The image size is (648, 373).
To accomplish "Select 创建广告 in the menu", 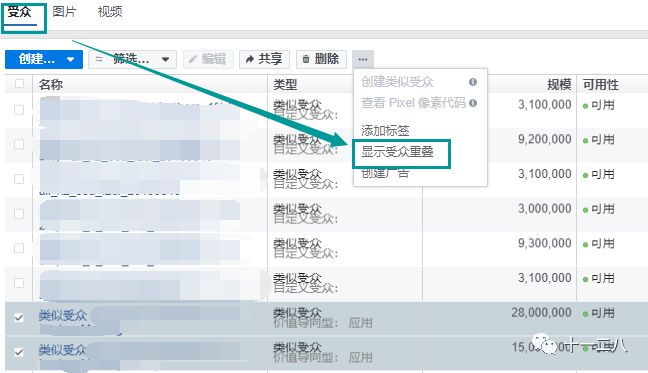I will coord(385,173).
